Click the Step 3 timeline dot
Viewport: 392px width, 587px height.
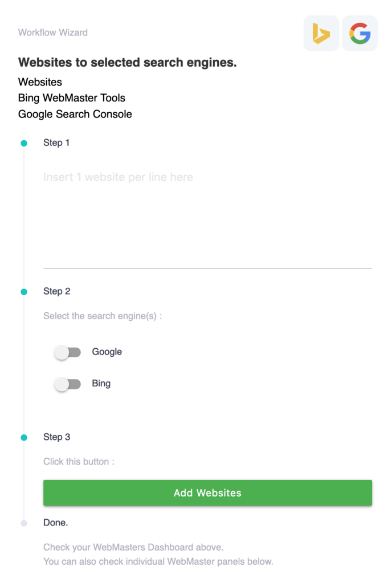pyautogui.click(x=24, y=438)
